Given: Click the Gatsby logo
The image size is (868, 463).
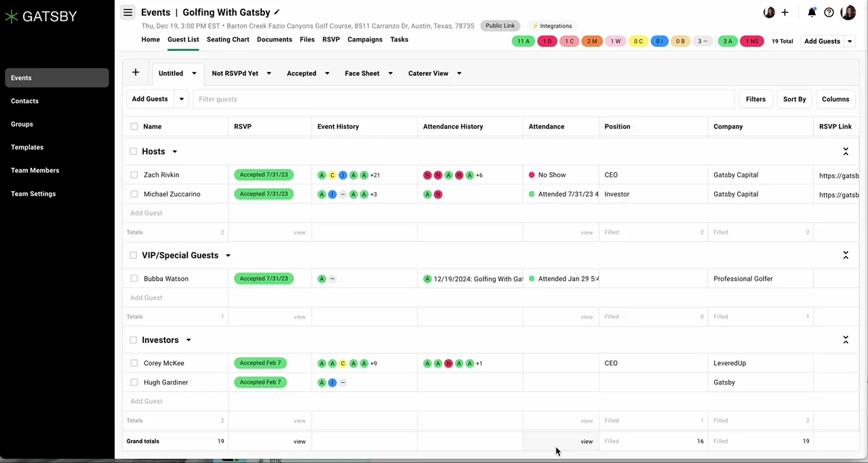Looking at the screenshot, I should [41, 16].
